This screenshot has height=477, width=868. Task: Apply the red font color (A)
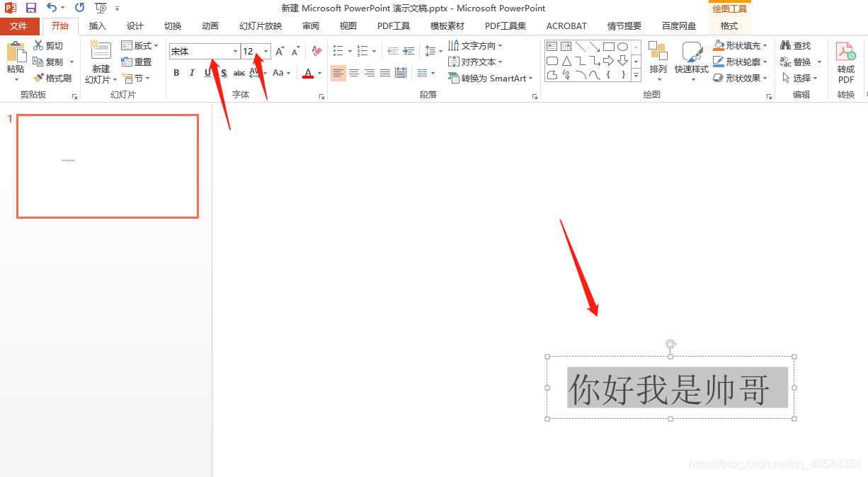pos(308,73)
